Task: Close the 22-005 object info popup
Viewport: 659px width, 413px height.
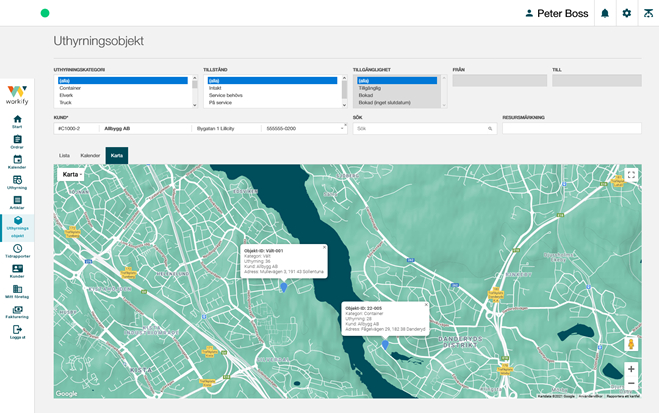Action: (425, 304)
